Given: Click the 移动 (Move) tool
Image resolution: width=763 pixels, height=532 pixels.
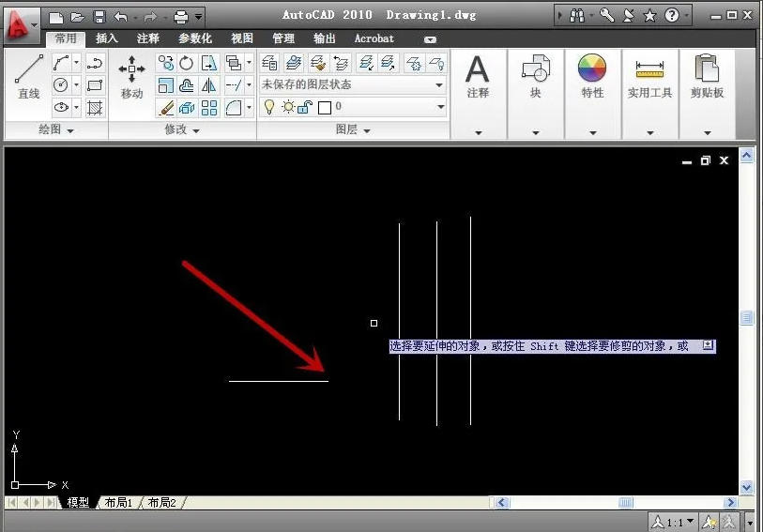Looking at the screenshot, I should coord(131,75).
